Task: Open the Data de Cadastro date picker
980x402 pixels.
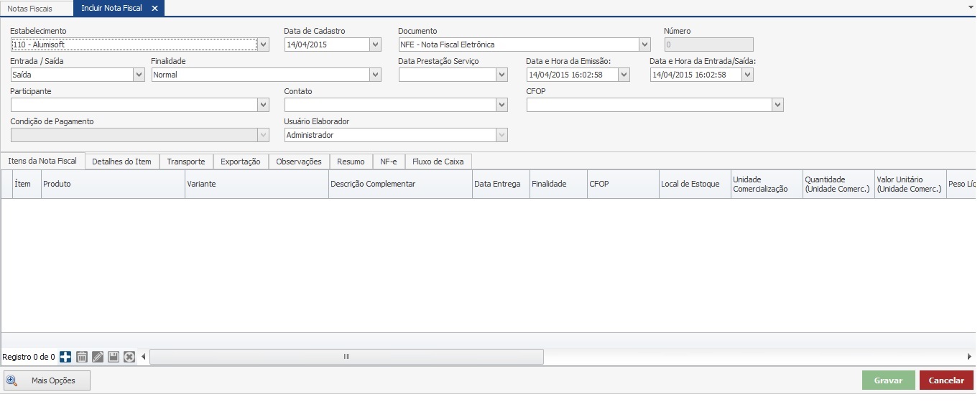Action: 375,45
